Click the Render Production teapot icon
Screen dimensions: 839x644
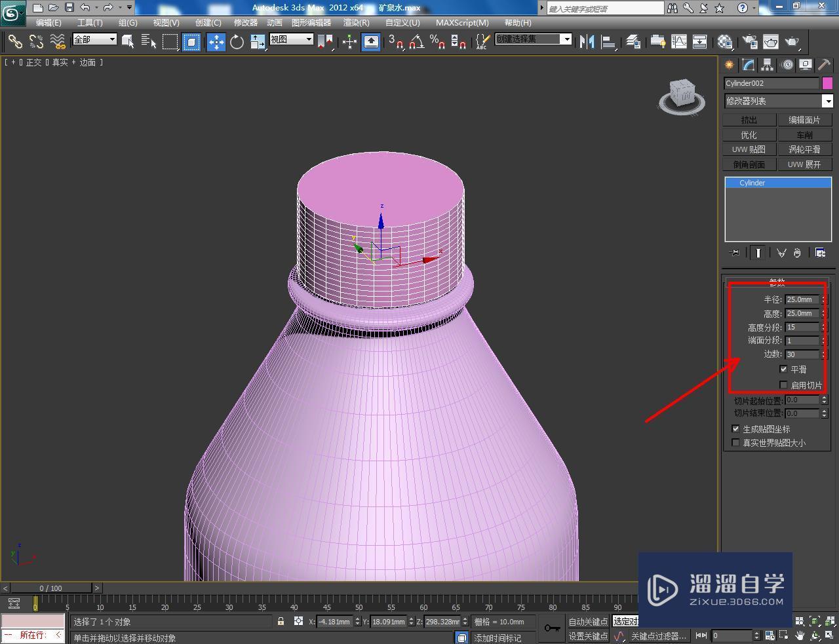pos(792,42)
